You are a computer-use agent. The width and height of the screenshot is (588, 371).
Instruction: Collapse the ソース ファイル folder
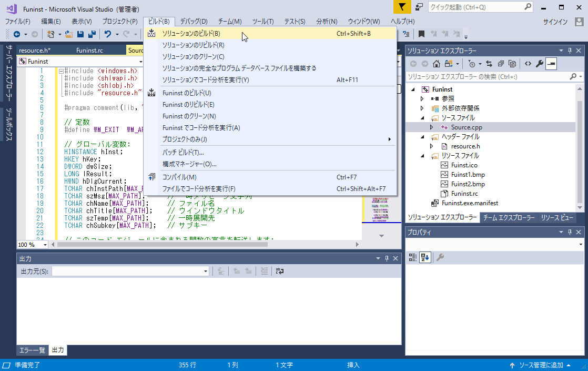pos(422,118)
